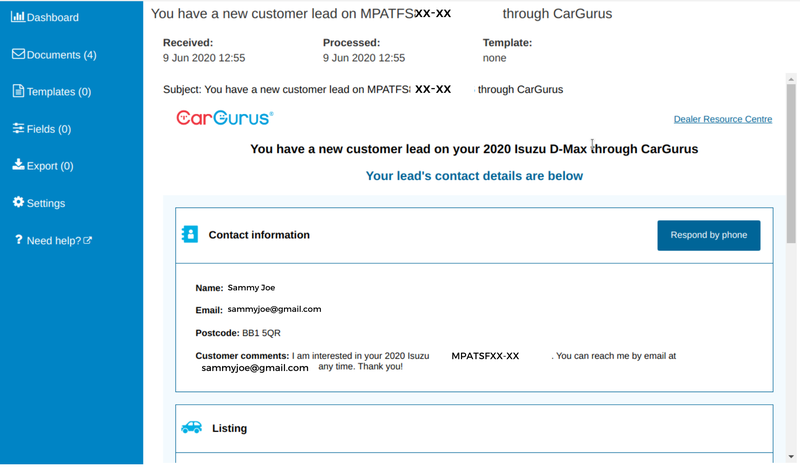Screen dimensions: 800x470
Task: Click the help question mark icon
Action: (x=19, y=239)
